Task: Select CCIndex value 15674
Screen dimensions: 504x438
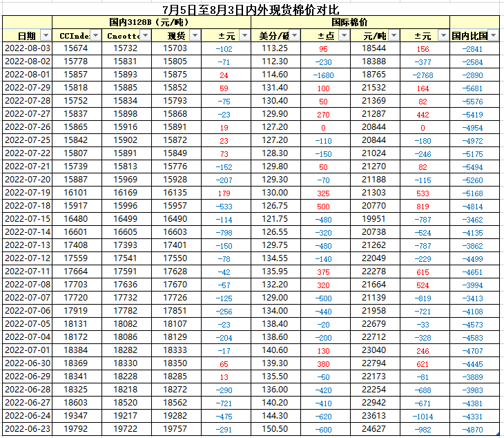Action: click(x=76, y=48)
